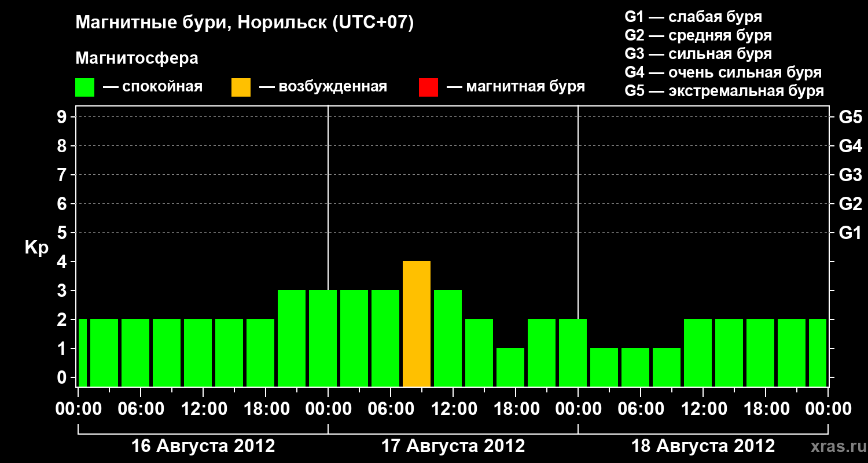Click 'G1 — слабая буря' legend line
Image resolution: width=868 pixels, height=463 pixels.
click(x=693, y=16)
